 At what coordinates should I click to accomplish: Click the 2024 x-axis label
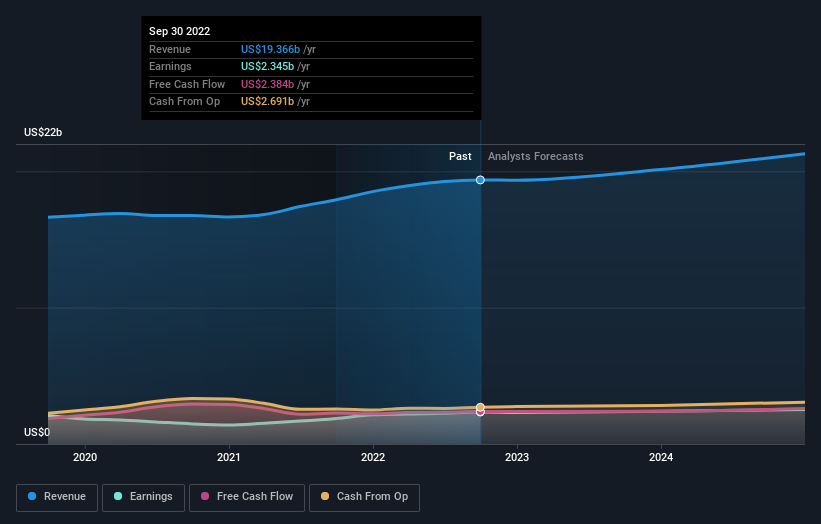661,457
